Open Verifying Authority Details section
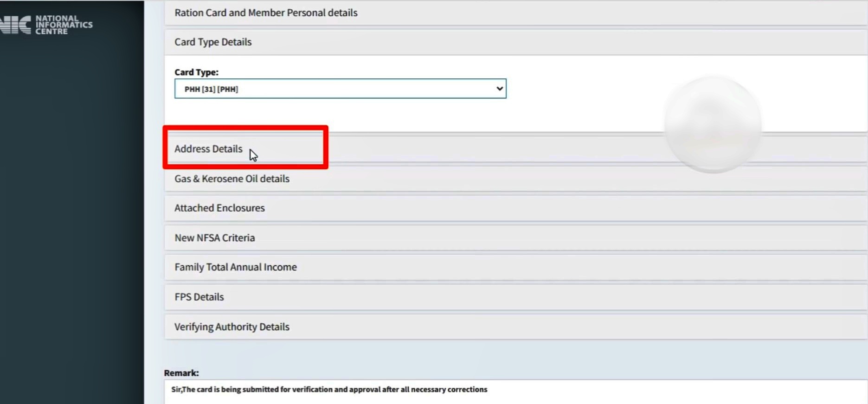Image resolution: width=868 pixels, height=404 pixels. 516,327
